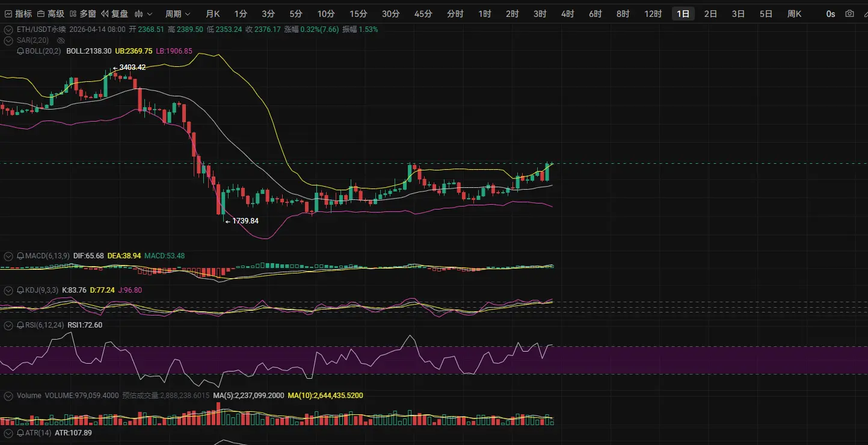Image resolution: width=868 pixels, height=445 pixels.
Task: Select the 15分 timeframe
Action: point(359,13)
